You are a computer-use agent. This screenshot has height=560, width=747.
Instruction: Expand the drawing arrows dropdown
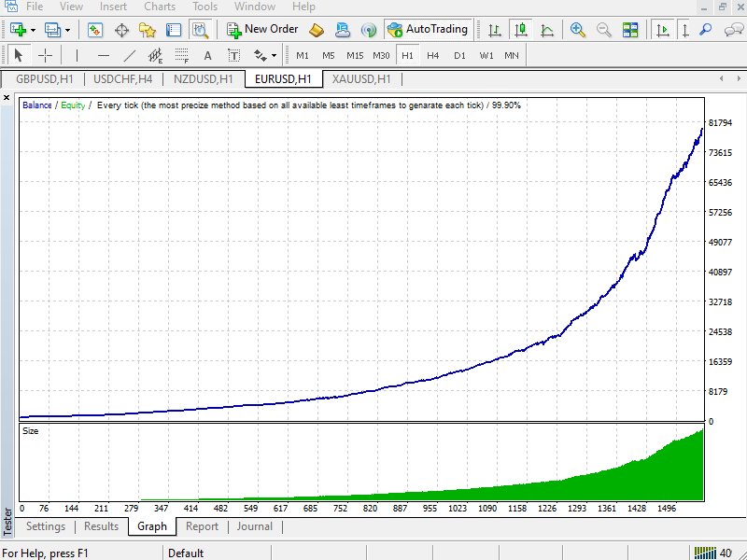coord(273,55)
